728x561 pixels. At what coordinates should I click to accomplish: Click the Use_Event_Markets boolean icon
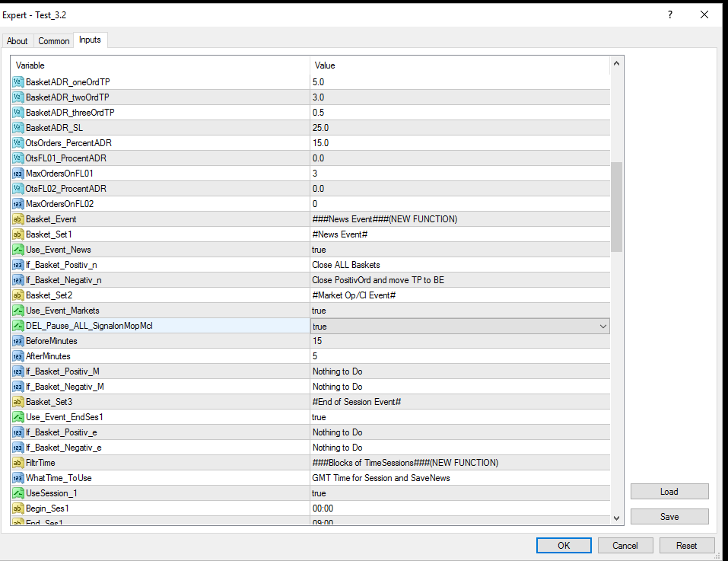(x=17, y=311)
